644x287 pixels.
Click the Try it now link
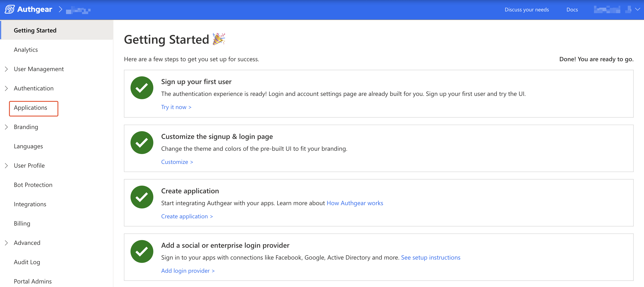click(x=176, y=107)
